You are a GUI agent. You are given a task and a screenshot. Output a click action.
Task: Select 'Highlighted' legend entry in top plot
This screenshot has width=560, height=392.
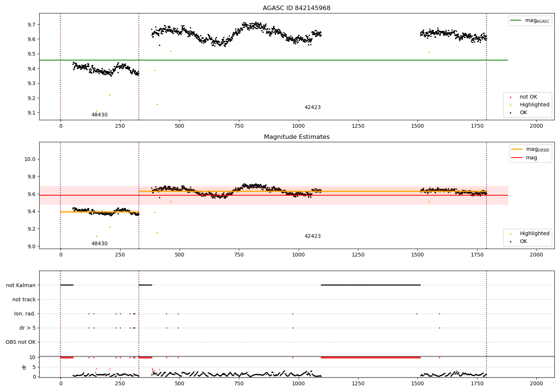535,105
